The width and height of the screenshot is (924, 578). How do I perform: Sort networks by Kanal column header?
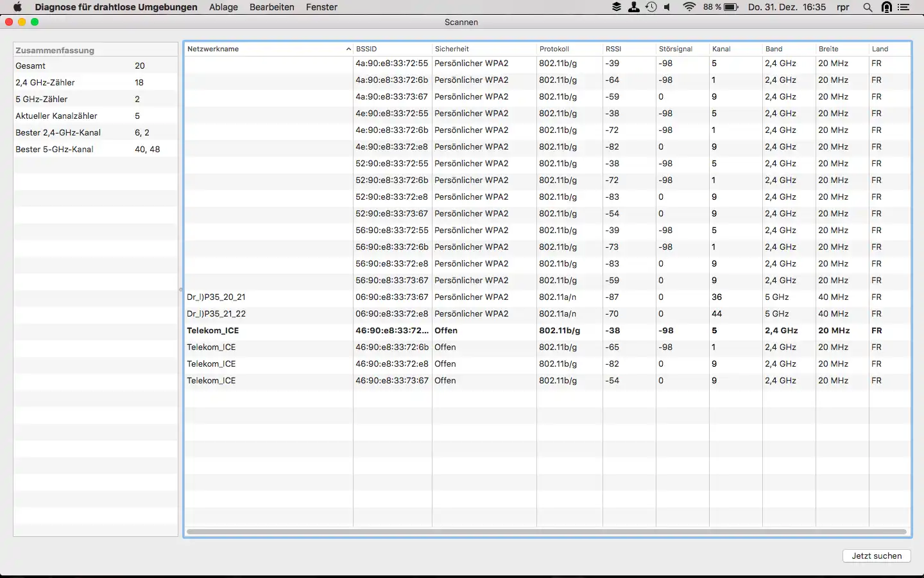click(x=735, y=49)
